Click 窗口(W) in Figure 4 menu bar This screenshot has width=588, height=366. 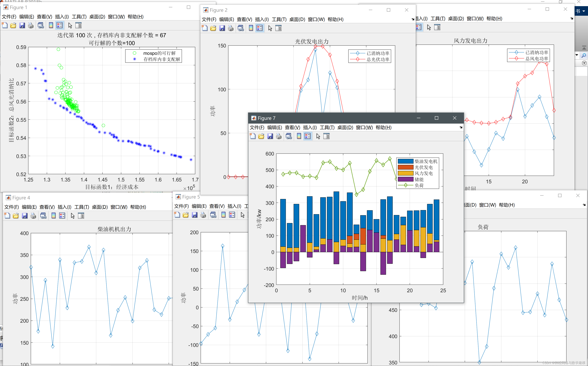pos(119,207)
